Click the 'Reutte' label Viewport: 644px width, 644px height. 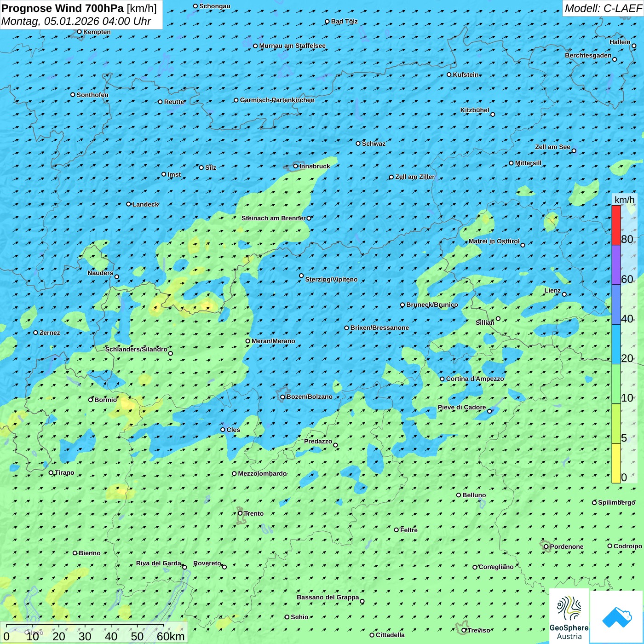click(174, 102)
